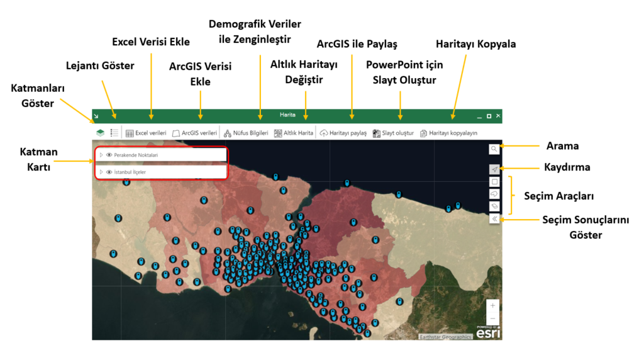Zoom in on the map with plus
Screen dimensions: 644x355
[x=493, y=306]
